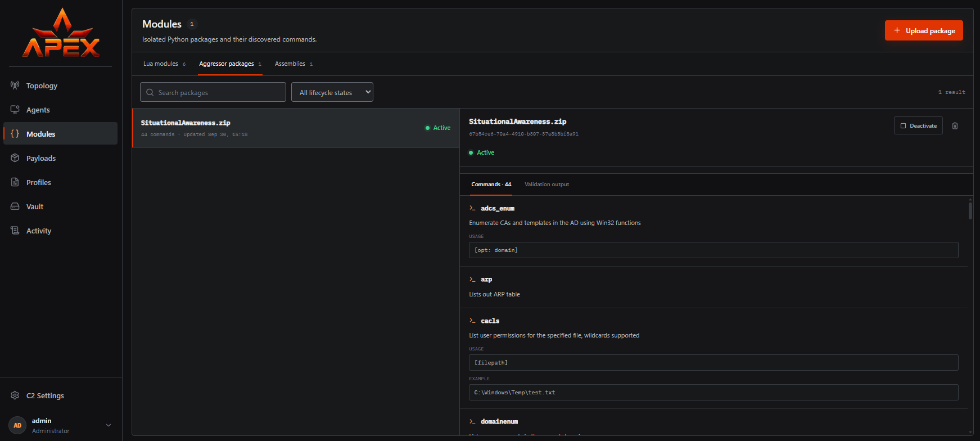Viewport: 980px width, 441px height.
Task: Open Profiles in the sidebar
Action: click(60, 182)
